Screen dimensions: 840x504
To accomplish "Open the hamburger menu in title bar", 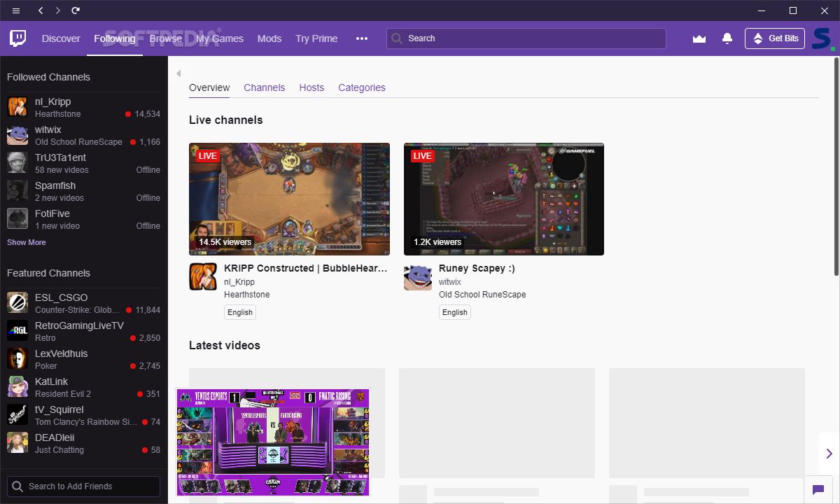I will point(16,10).
